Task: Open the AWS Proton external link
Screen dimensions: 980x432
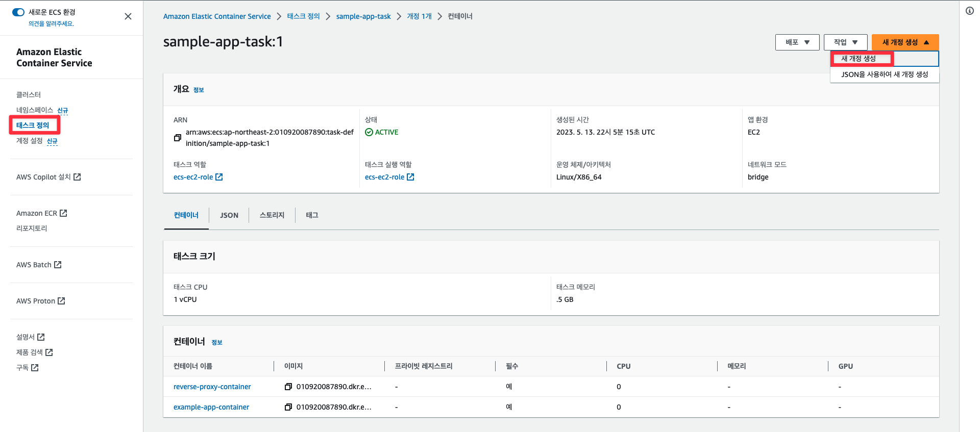Action: click(x=41, y=301)
